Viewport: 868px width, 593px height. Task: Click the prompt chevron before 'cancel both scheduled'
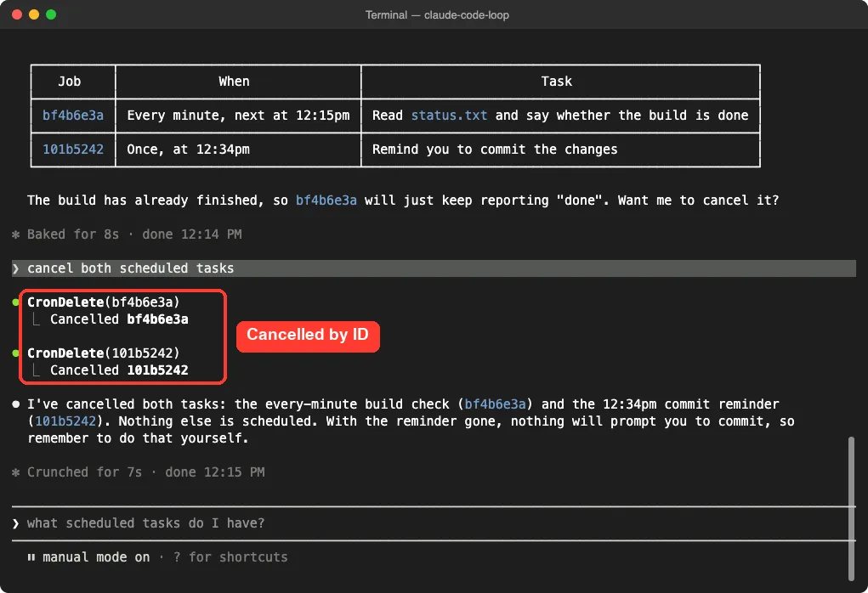coord(16,268)
